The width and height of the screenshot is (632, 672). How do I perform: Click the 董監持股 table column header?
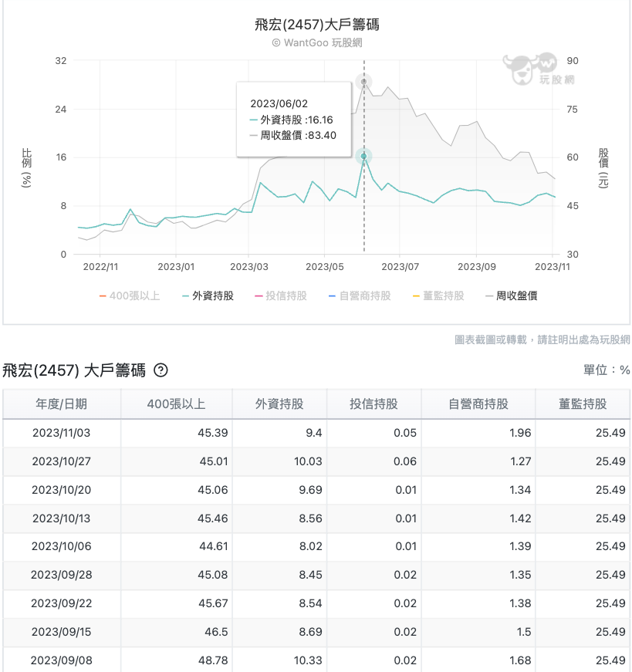pos(583,404)
